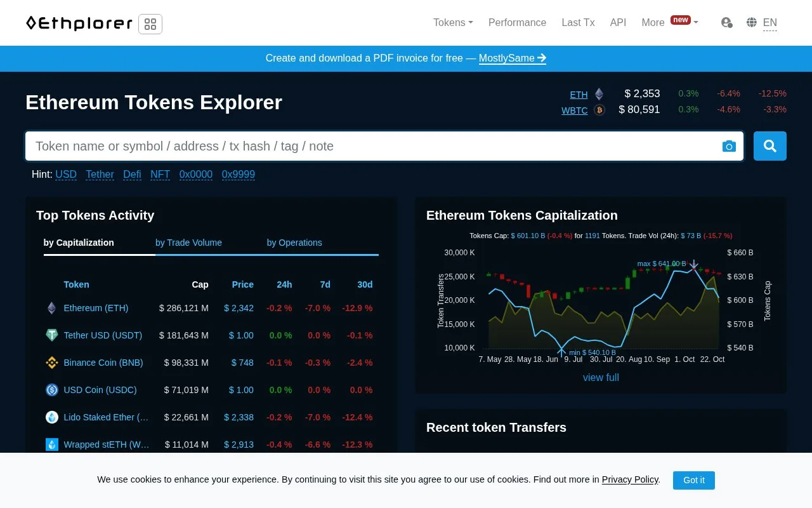The image size is (812, 508).
Task: Click the Ethereum (ETH) row token icon
Action: (51, 308)
